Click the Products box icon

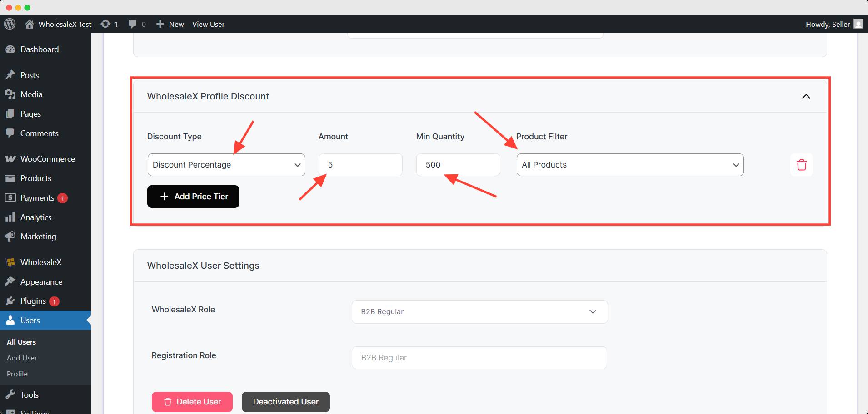(10, 178)
